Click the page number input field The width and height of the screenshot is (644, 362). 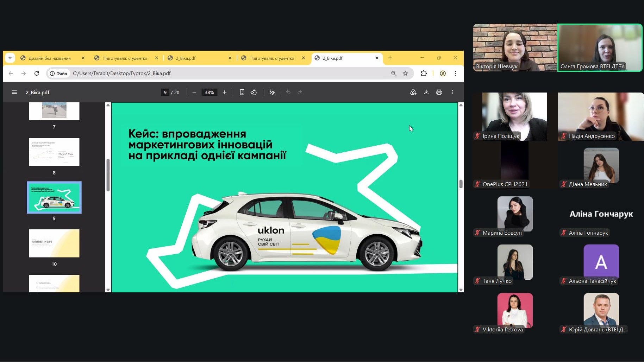coord(165,93)
